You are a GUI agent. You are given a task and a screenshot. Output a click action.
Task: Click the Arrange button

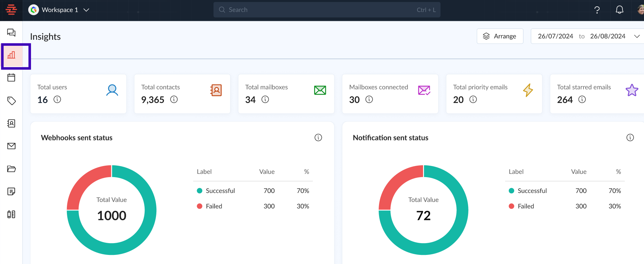[500, 36]
